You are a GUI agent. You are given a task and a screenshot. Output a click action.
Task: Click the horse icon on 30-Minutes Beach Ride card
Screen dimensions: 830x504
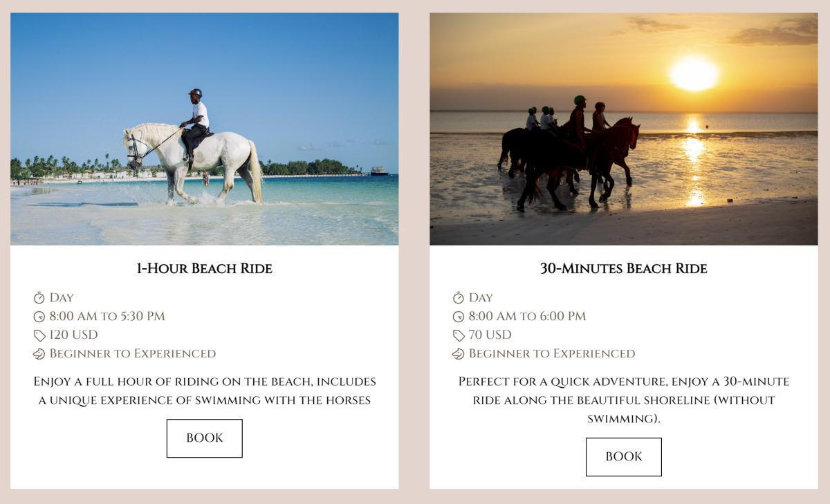[x=458, y=354]
